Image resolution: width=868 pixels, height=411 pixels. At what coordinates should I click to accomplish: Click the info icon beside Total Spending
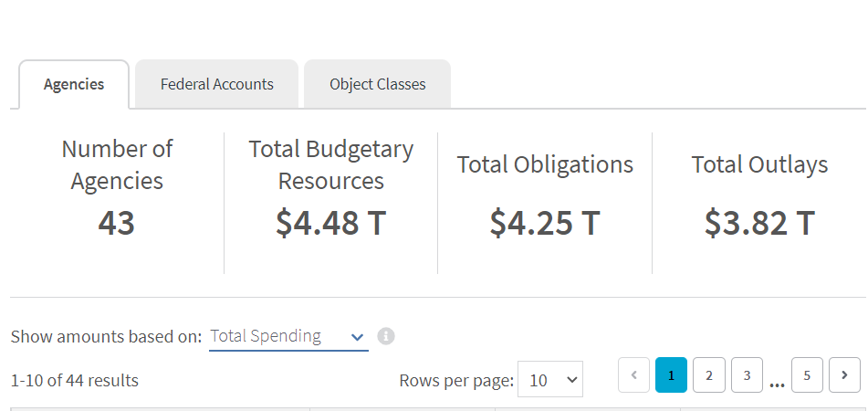386,336
